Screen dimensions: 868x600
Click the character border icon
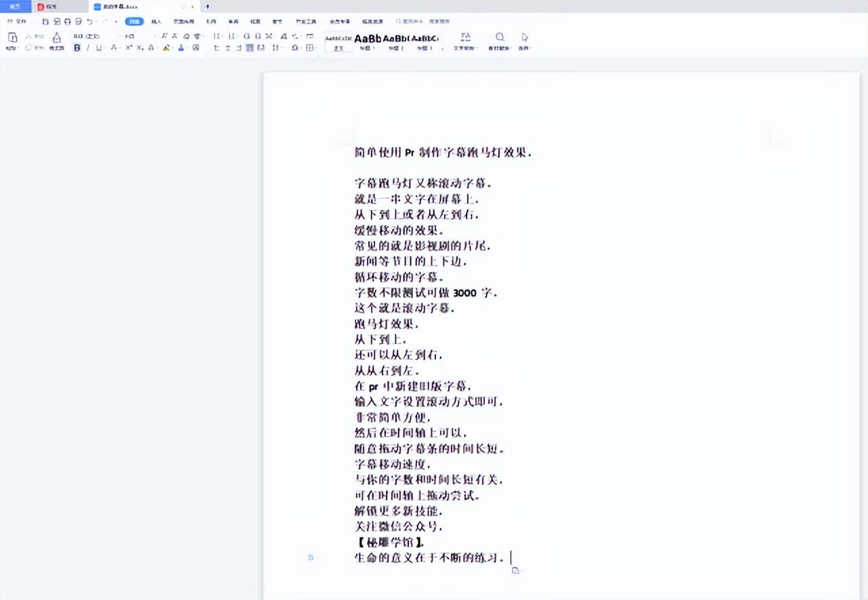[196, 47]
